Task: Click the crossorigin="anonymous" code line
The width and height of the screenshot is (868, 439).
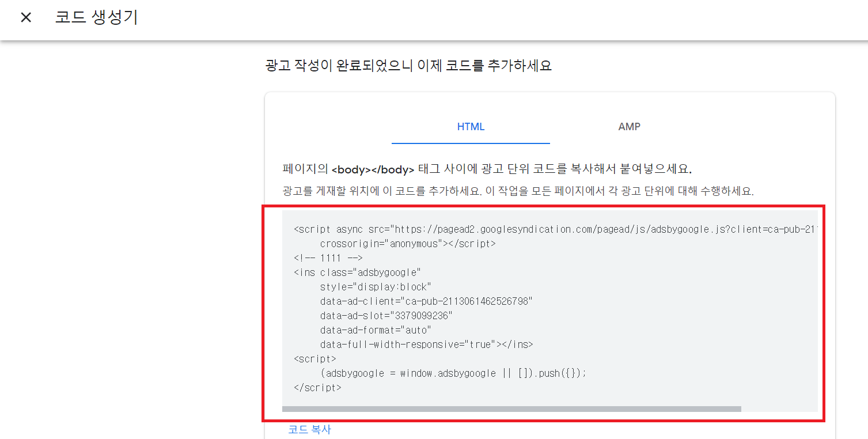Action: tap(408, 244)
